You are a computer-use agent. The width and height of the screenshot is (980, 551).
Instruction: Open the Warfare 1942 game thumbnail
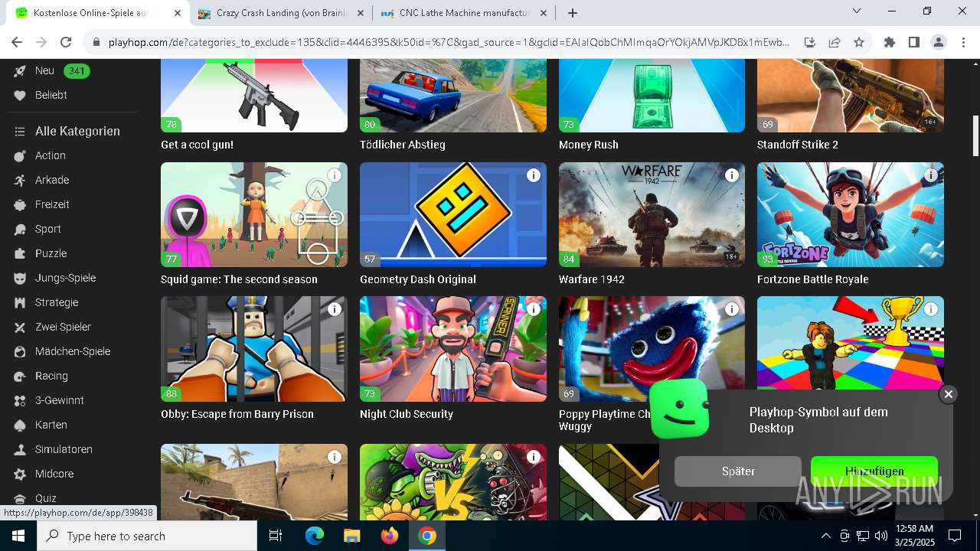(652, 214)
